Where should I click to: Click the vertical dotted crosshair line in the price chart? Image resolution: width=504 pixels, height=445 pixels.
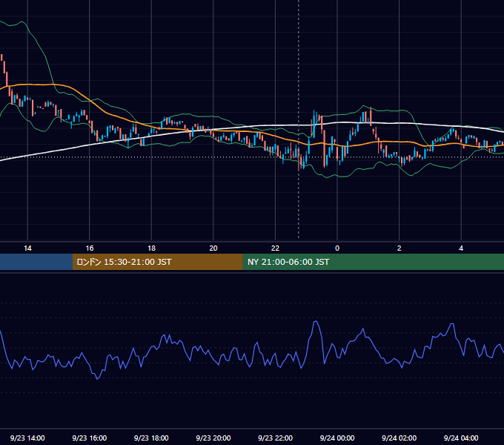(299, 119)
